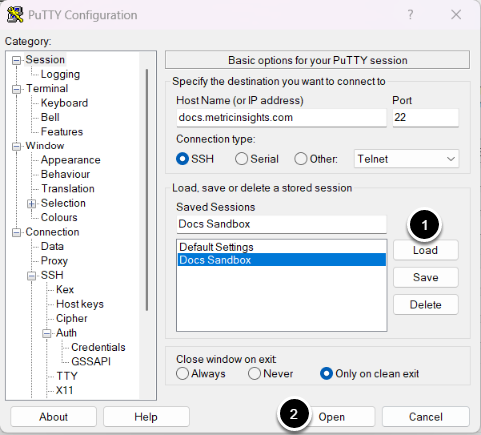
Task: Click the Host Name input field
Action: pos(281,117)
